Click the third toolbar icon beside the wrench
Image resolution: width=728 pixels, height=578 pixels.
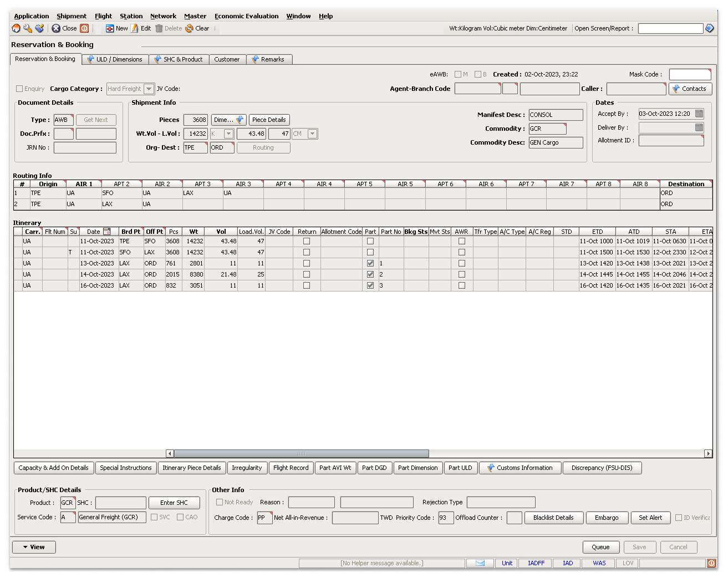39,28
